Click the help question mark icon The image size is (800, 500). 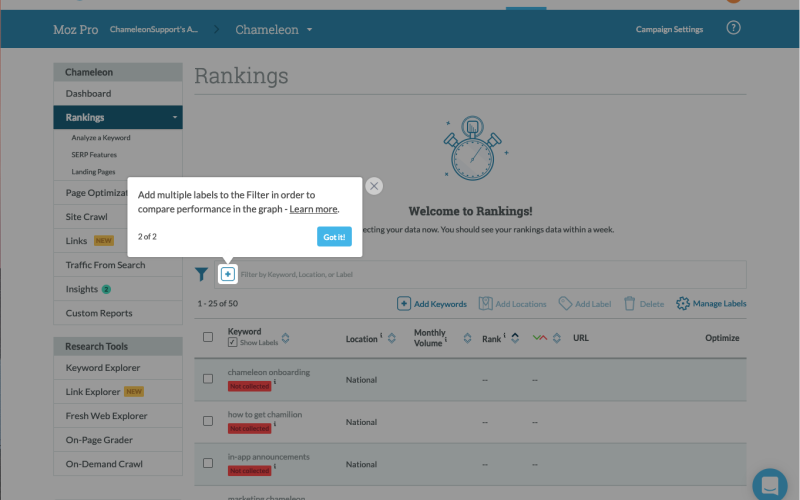[x=733, y=28]
